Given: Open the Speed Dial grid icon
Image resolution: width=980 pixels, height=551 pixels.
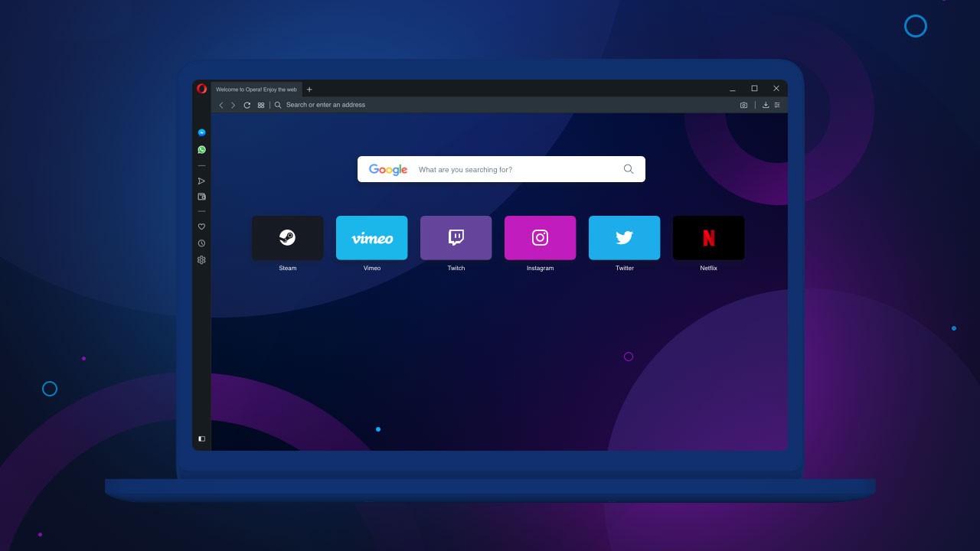Looking at the screenshot, I should [261, 105].
